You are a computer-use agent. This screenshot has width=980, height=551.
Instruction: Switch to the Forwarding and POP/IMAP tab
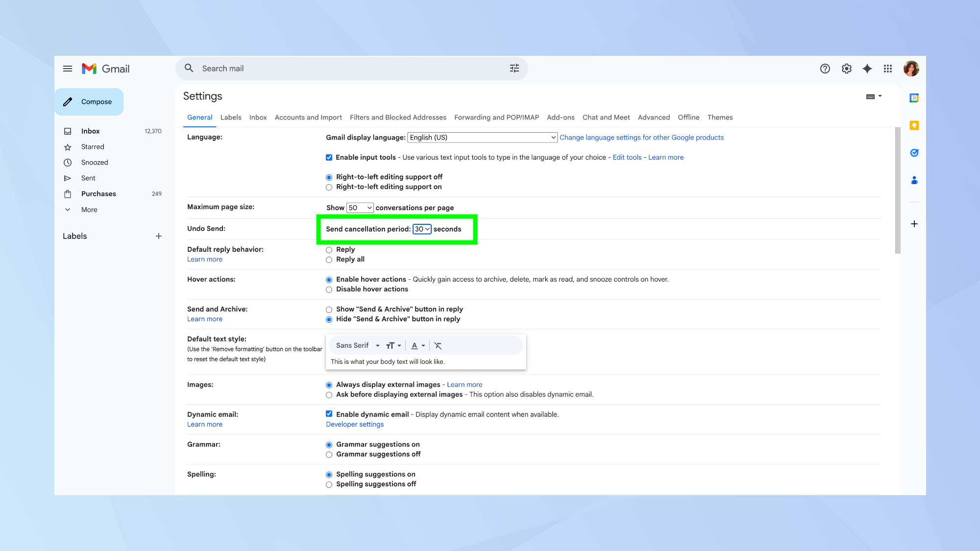click(496, 117)
